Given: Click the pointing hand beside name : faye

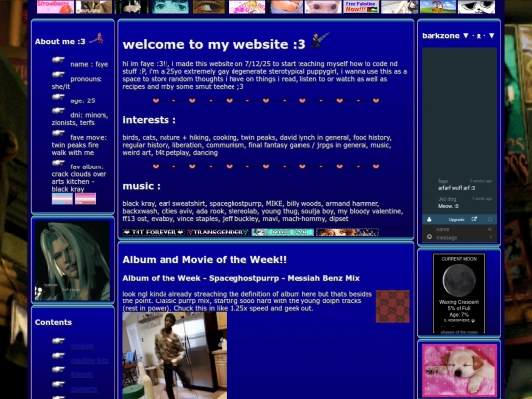Looking at the screenshot, I should pyautogui.click(x=58, y=60).
